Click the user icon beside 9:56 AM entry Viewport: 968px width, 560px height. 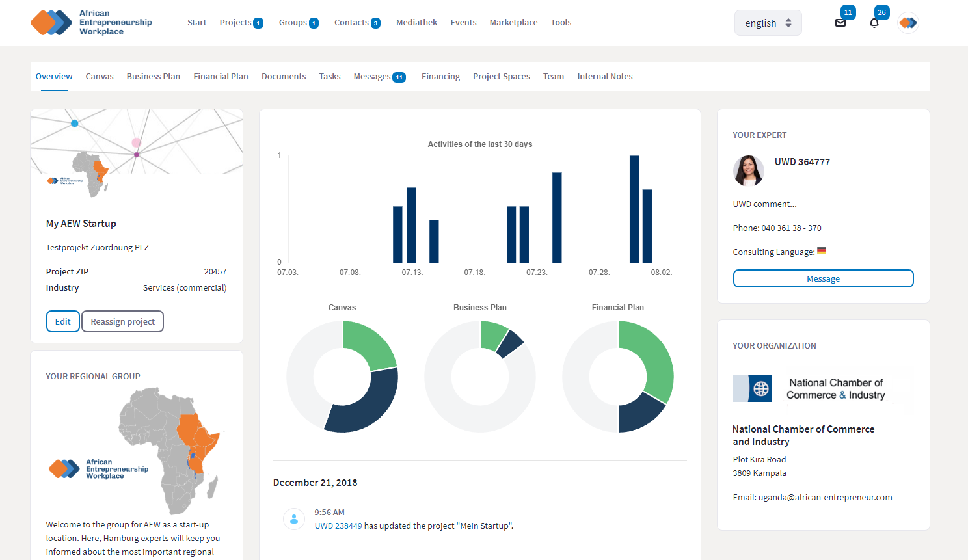294,519
